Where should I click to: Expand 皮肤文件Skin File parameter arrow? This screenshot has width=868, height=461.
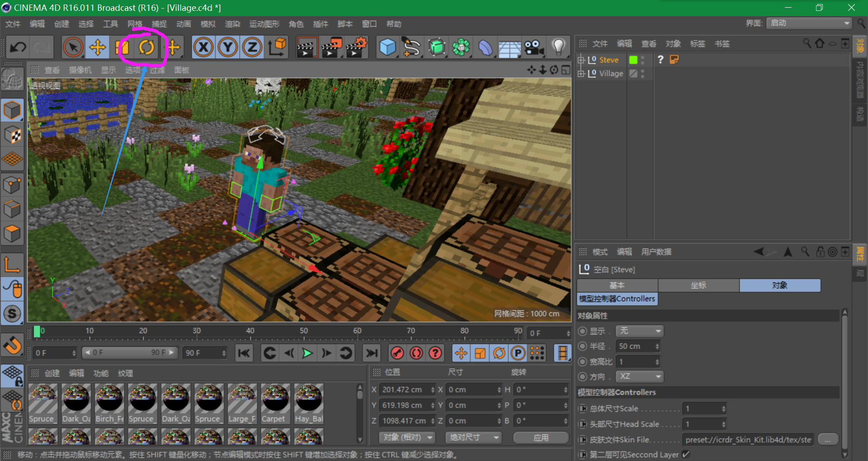pos(583,440)
